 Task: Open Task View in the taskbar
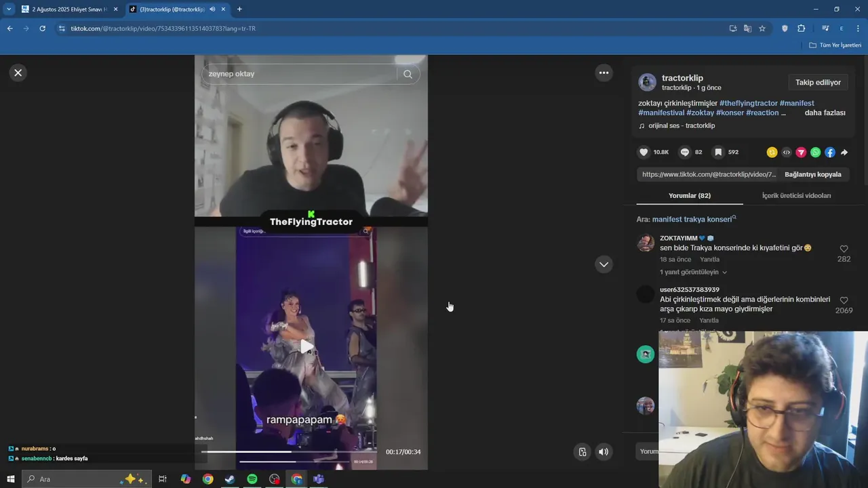(x=163, y=479)
